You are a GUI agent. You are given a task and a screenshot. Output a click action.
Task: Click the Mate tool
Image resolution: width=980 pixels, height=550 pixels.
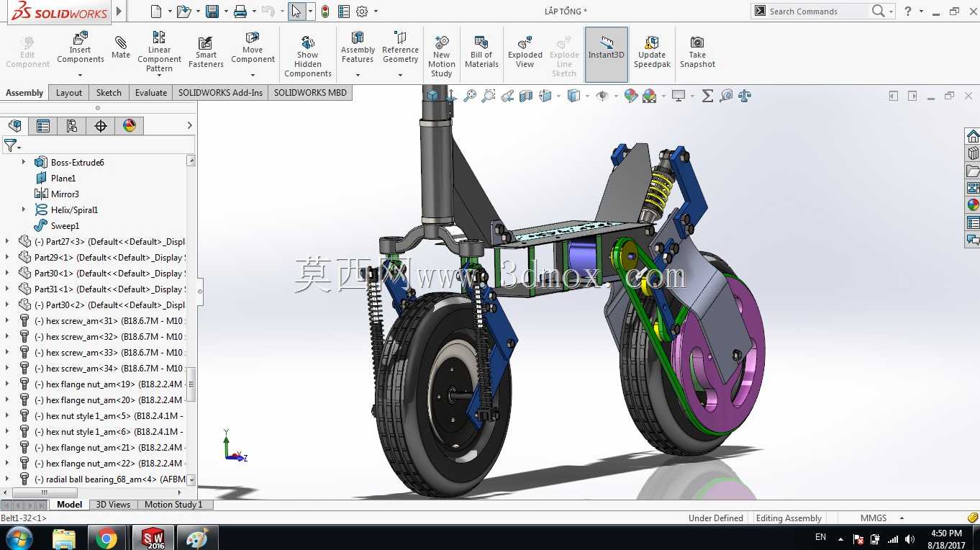pos(121,48)
